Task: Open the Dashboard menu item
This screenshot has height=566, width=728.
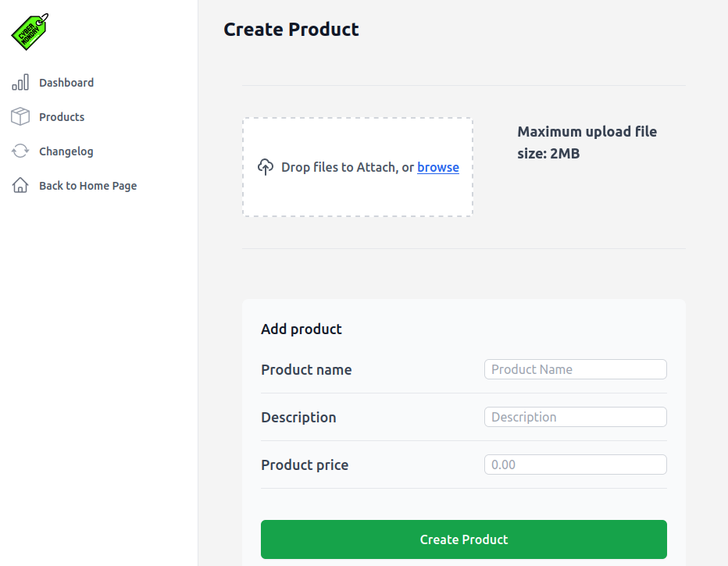Action: point(66,83)
